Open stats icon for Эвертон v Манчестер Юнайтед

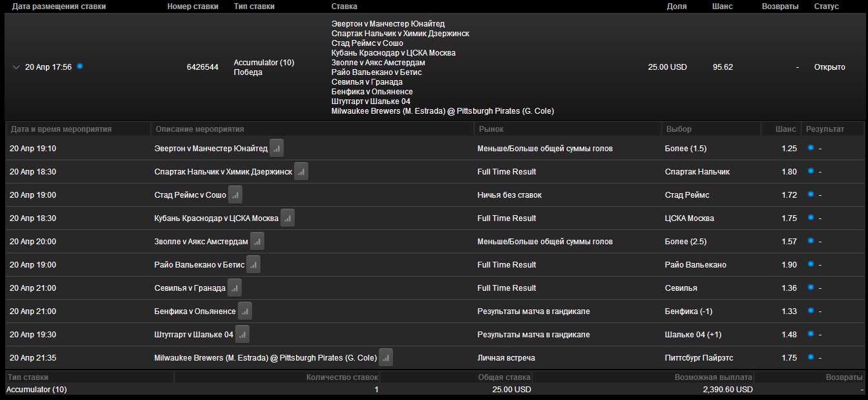pyautogui.click(x=277, y=149)
